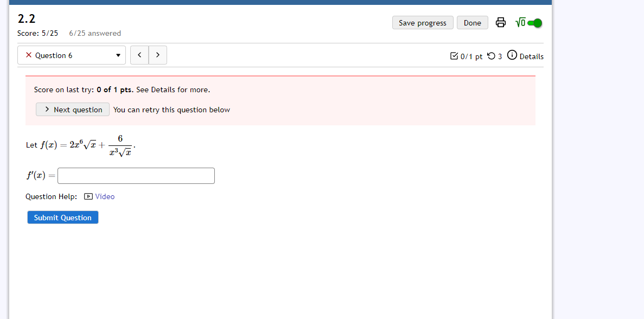Click the Next question button
The image size is (644, 319).
tap(72, 109)
